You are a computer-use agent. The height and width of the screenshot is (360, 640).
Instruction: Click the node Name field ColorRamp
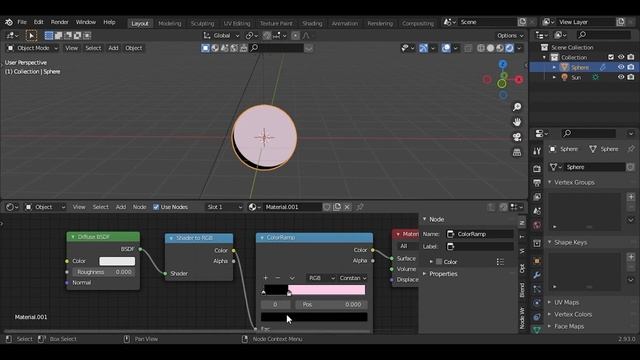[480, 234]
